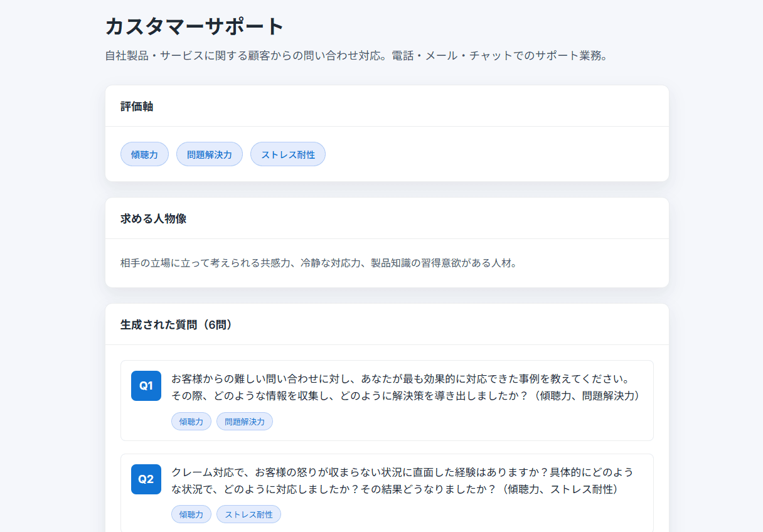Select the 傾聴力 evaluation axis chip
The height and width of the screenshot is (532, 763).
[x=144, y=154]
